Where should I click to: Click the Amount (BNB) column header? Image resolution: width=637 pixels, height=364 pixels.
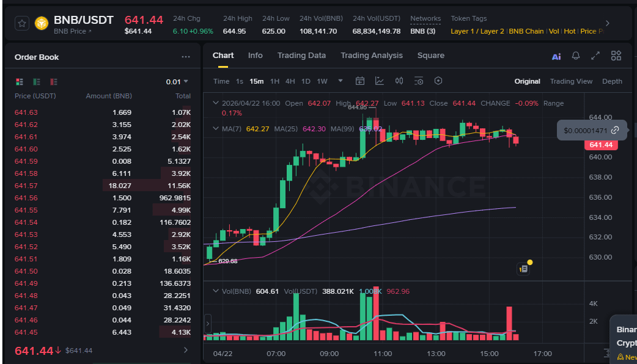coord(109,96)
